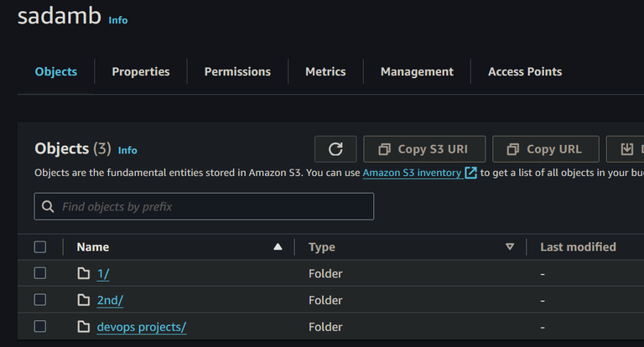The height and width of the screenshot is (347, 644).
Task: Open the devops projects/ folder link
Action: pos(142,327)
